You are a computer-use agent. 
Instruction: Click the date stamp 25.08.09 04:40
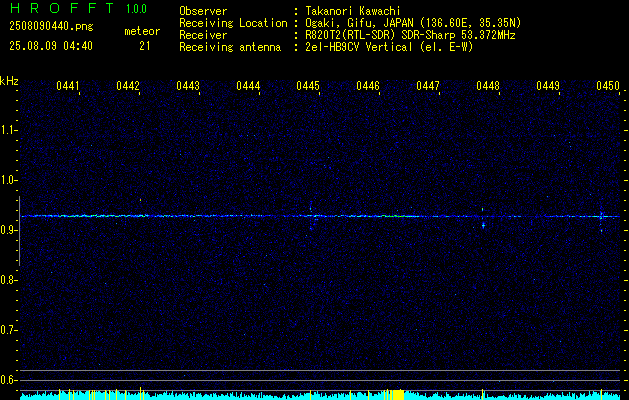pyautogui.click(x=51, y=46)
